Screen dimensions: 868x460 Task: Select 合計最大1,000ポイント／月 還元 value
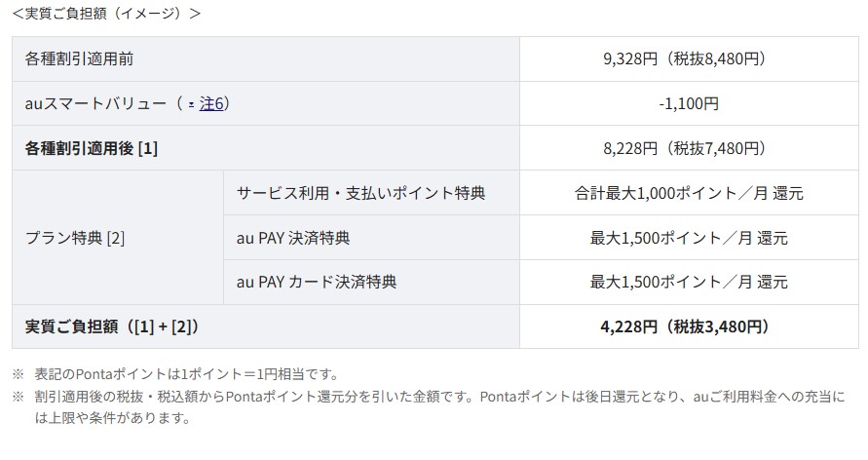tap(689, 193)
